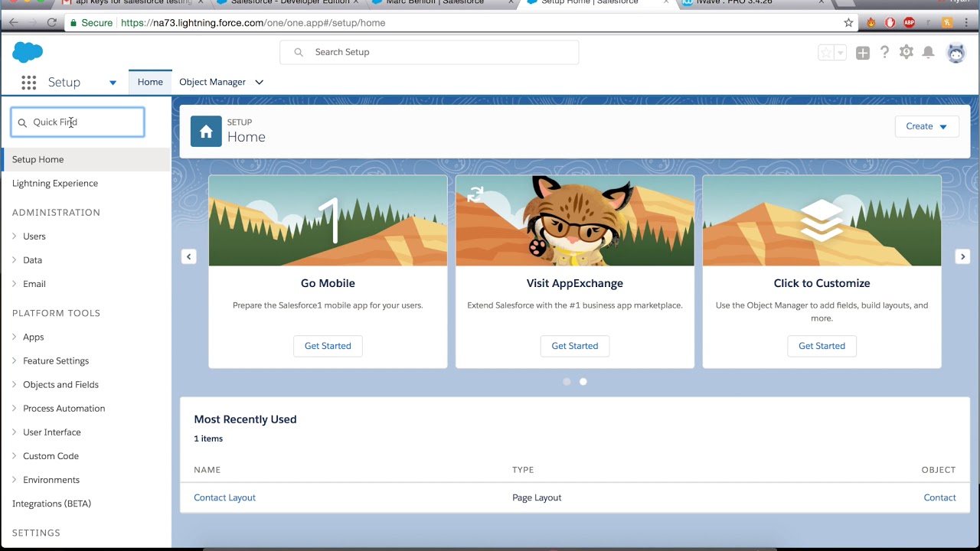This screenshot has width=980, height=551.
Task: Switch to the Marc Benioff Salesforce browser tab
Action: (x=441, y=4)
